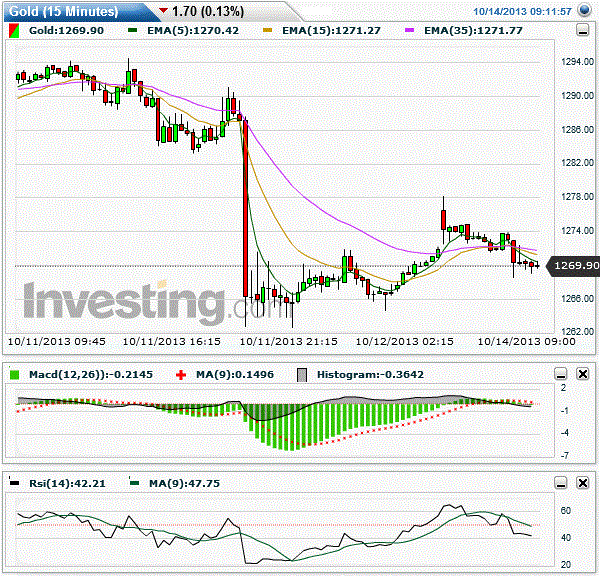Click the EMA(35) purple legend marker
Viewport: 600px width, 576px height.
coord(409,30)
